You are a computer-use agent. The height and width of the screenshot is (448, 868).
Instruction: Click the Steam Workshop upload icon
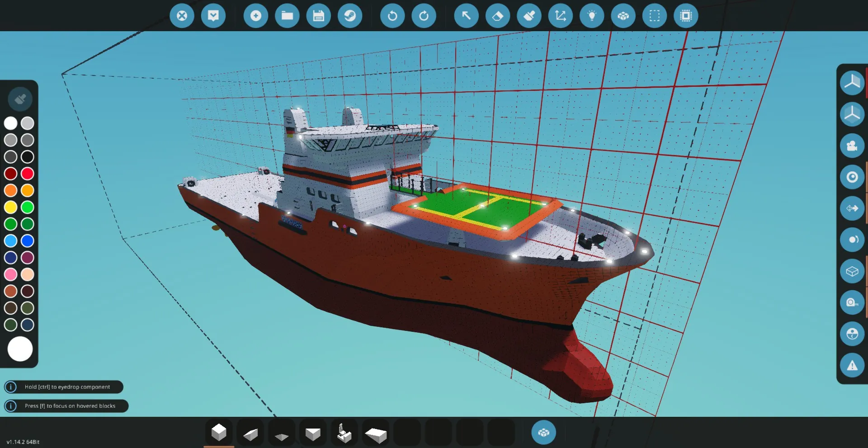350,16
